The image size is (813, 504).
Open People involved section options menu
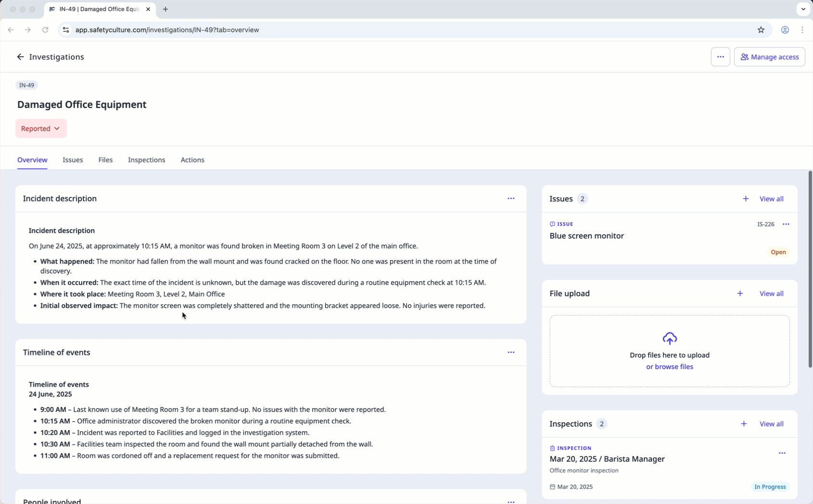[x=511, y=501]
